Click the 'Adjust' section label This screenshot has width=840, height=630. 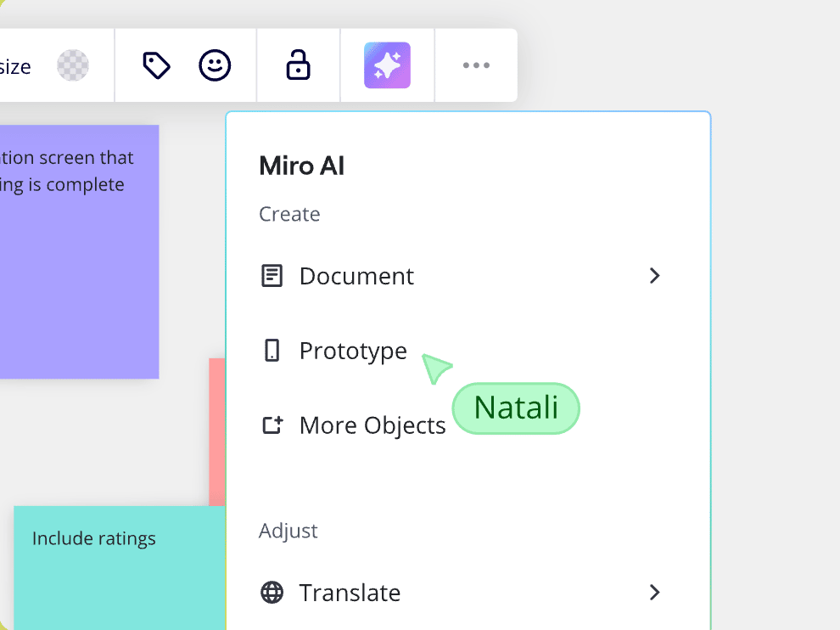click(x=288, y=531)
